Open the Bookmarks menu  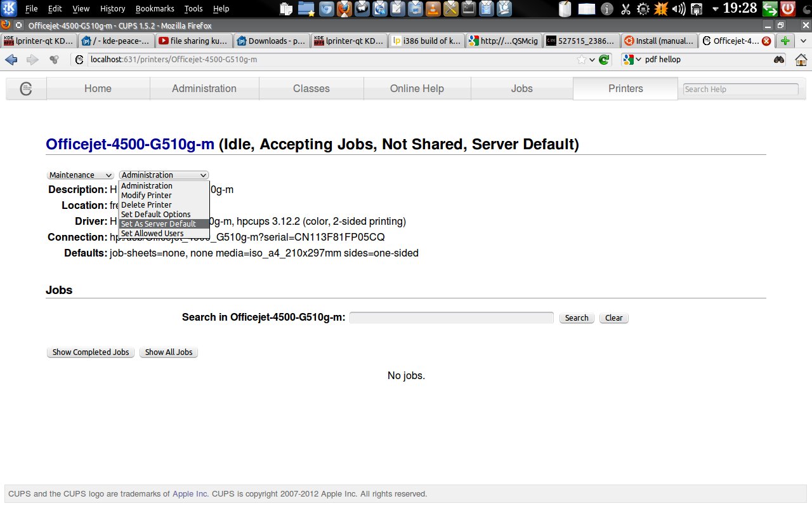point(155,9)
